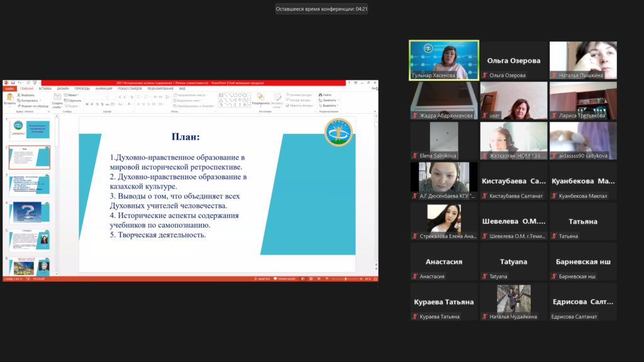Select slide 1 thumbnail in slide panel
Viewport: 644px width, 362px height.
click(30, 129)
